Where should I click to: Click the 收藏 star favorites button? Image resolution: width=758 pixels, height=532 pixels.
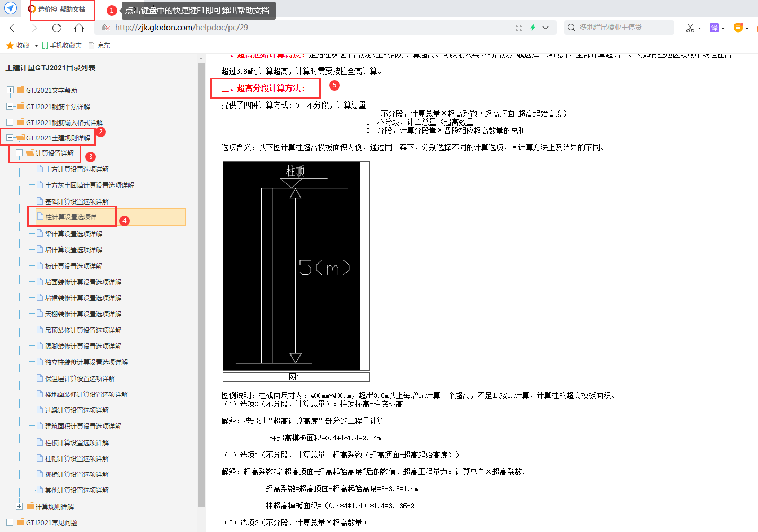pyautogui.click(x=18, y=46)
